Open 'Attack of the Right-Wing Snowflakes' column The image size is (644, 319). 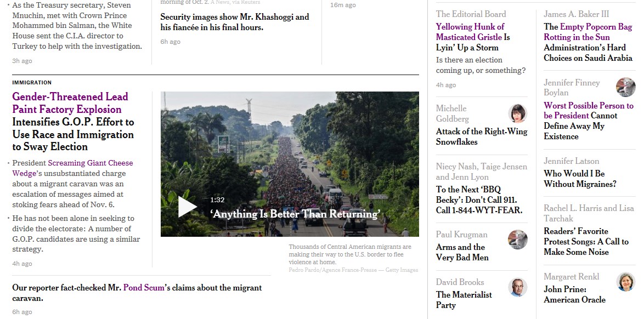482,136
